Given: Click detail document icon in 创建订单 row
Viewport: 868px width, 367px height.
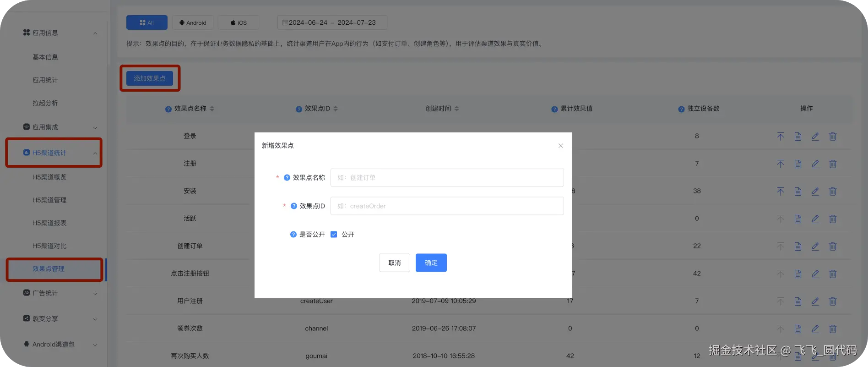Looking at the screenshot, I should pos(798,246).
